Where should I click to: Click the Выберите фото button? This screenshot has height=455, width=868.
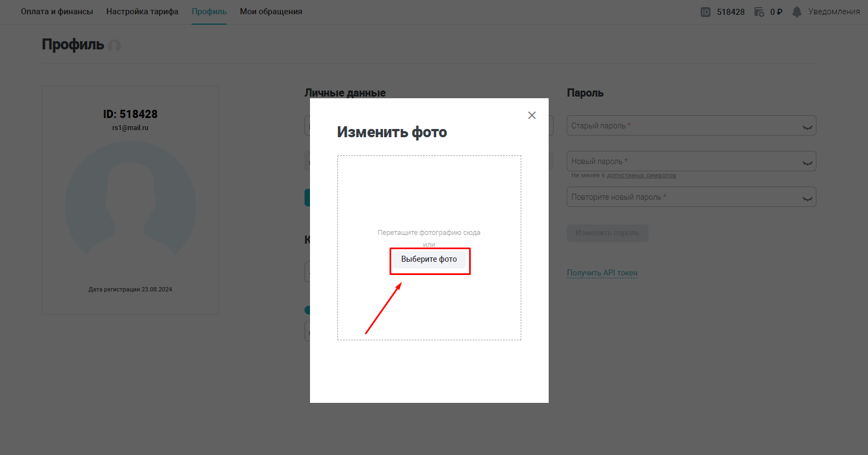pyautogui.click(x=429, y=259)
